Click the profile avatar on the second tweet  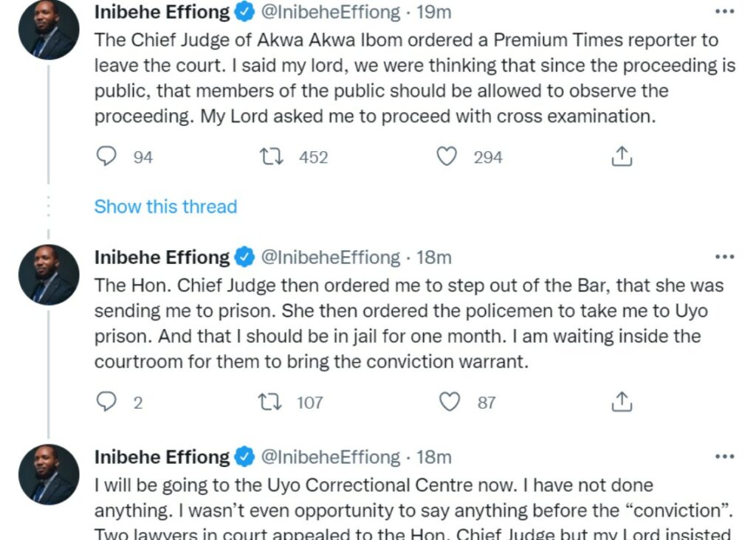(49, 274)
